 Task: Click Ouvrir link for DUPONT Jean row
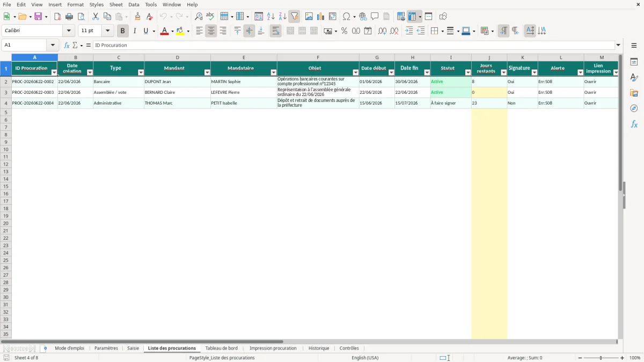click(x=590, y=82)
